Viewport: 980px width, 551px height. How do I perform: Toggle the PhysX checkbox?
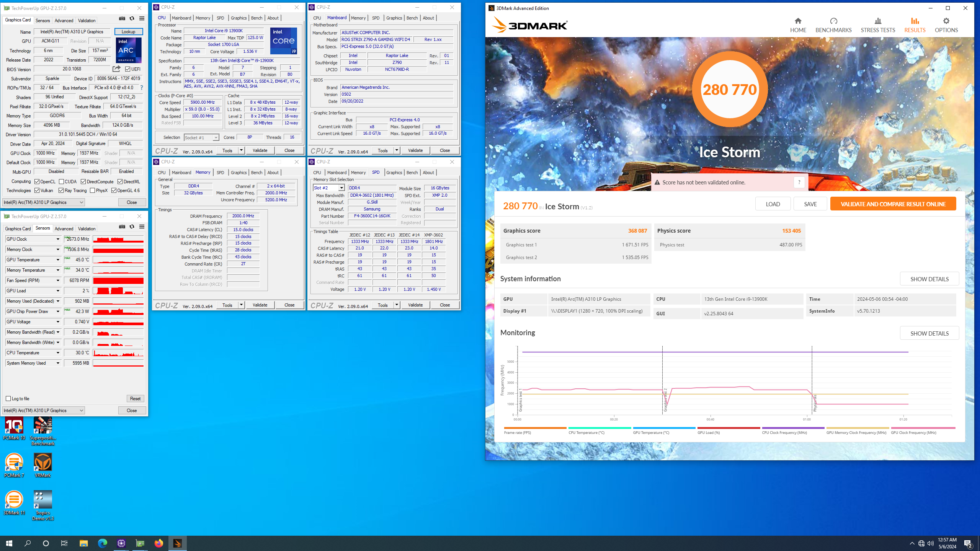click(92, 191)
